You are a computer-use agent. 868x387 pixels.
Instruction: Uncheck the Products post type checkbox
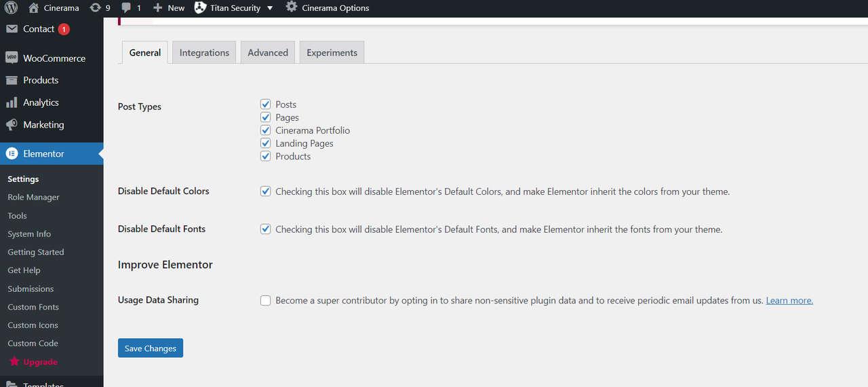[x=266, y=156]
